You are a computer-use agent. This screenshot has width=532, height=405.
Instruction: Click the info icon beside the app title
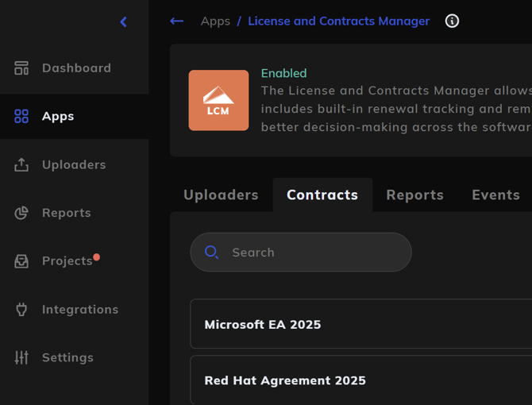click(x=452, y=21)
